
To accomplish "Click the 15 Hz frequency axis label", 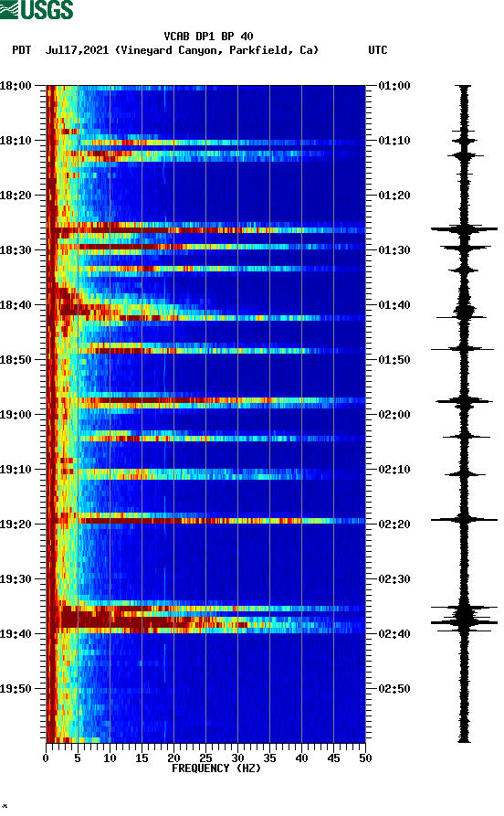I will (x=142, y=758).
